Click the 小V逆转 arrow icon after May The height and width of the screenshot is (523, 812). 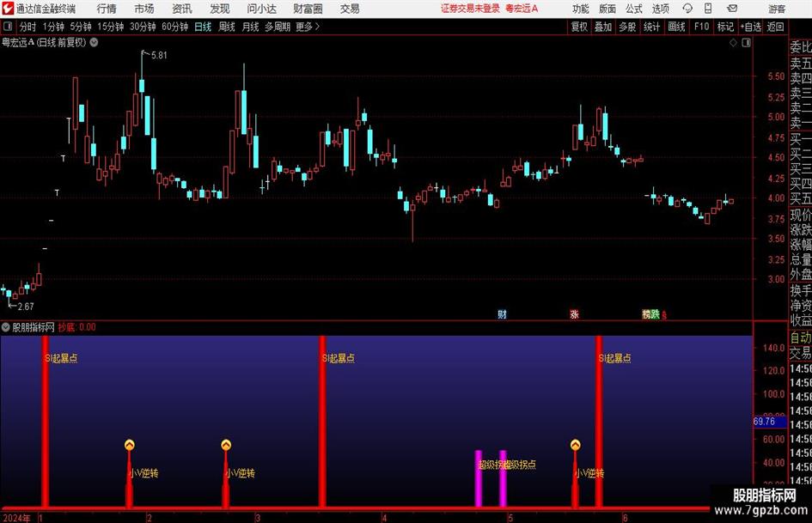click(x=576, y=445)
